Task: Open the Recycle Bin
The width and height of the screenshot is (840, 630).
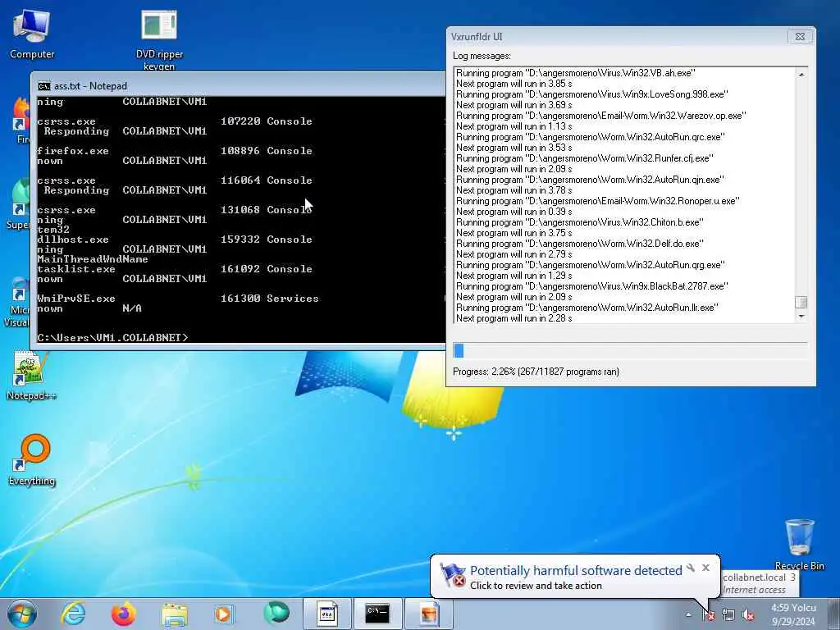Action: pyautogui.click(x=799, y=545)
